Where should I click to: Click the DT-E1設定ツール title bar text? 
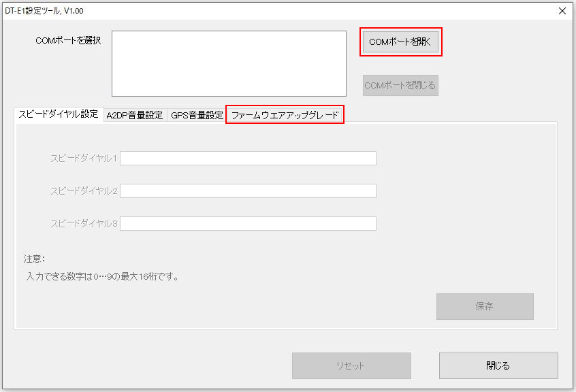[x=45, y=11]
